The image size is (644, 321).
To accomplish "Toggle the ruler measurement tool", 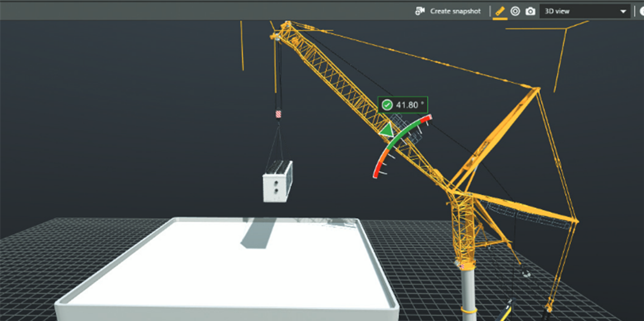I will [500, 11].
